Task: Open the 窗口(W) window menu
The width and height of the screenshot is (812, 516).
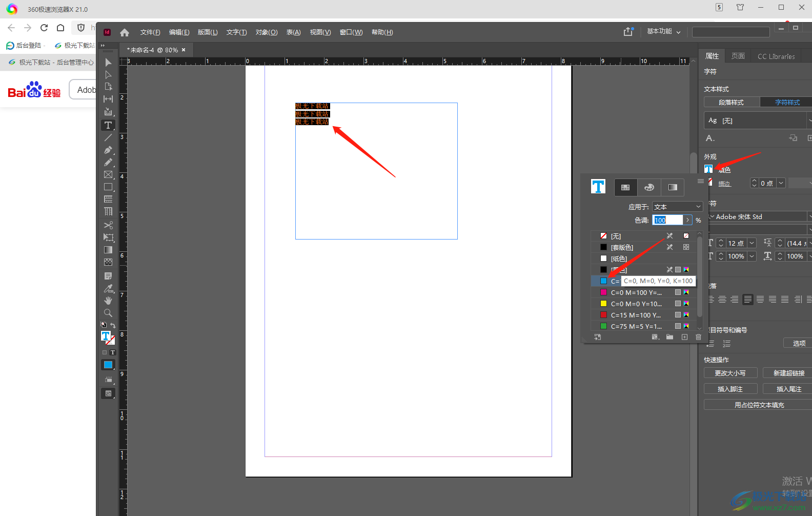Action: pyautogui.click(x=351, y=32)
